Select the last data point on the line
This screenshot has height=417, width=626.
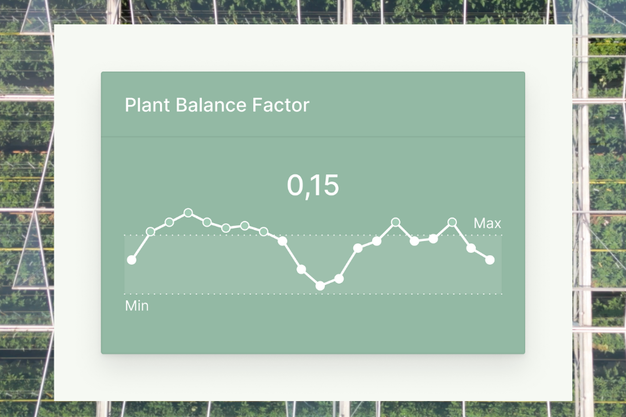click(490, 260)
